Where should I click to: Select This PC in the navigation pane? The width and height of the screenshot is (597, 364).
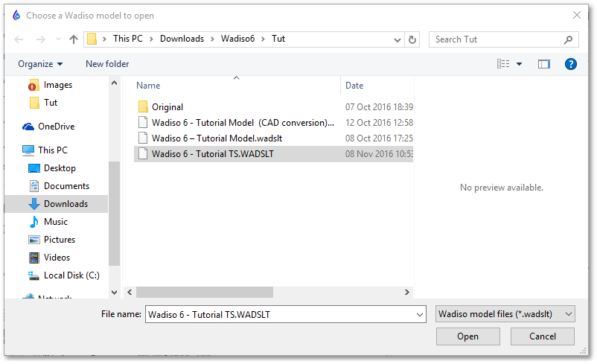pyautogui.click(x=53, y=150)
